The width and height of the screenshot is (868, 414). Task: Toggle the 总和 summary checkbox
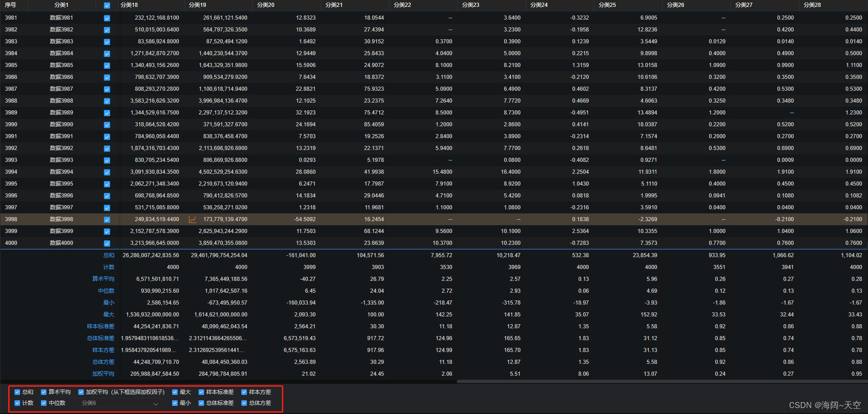point(17,392)
